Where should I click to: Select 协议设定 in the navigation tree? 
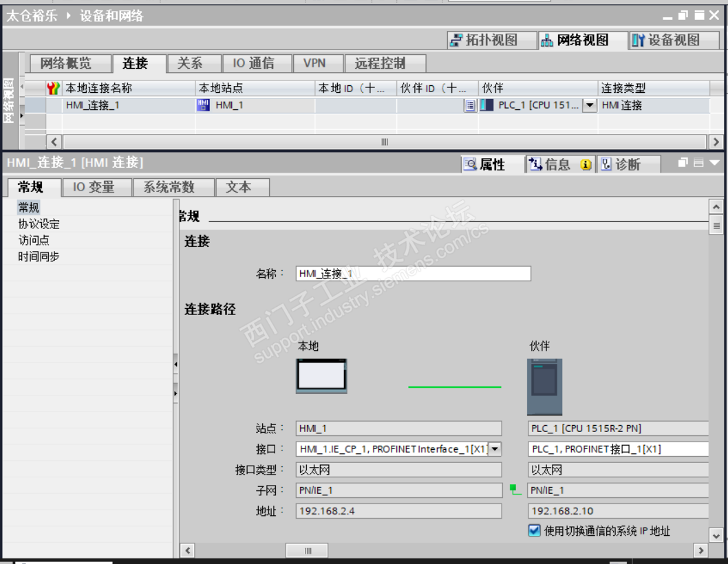coord(39,224)
